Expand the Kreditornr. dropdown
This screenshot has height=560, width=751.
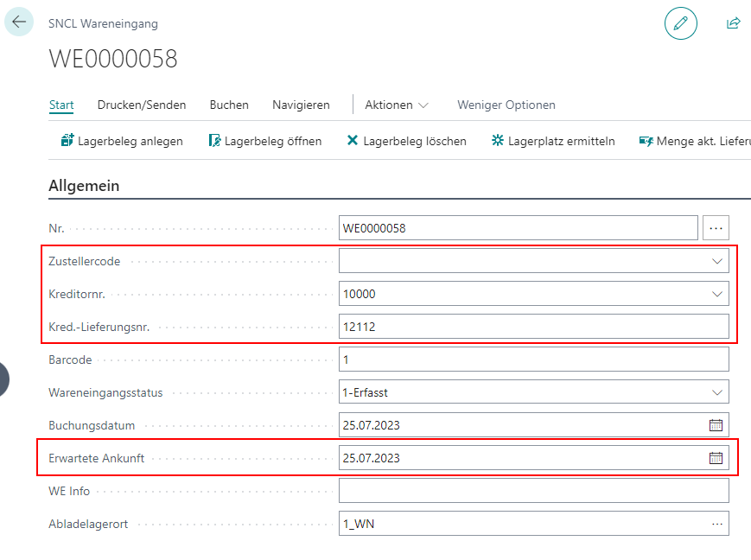pos(716,294)
